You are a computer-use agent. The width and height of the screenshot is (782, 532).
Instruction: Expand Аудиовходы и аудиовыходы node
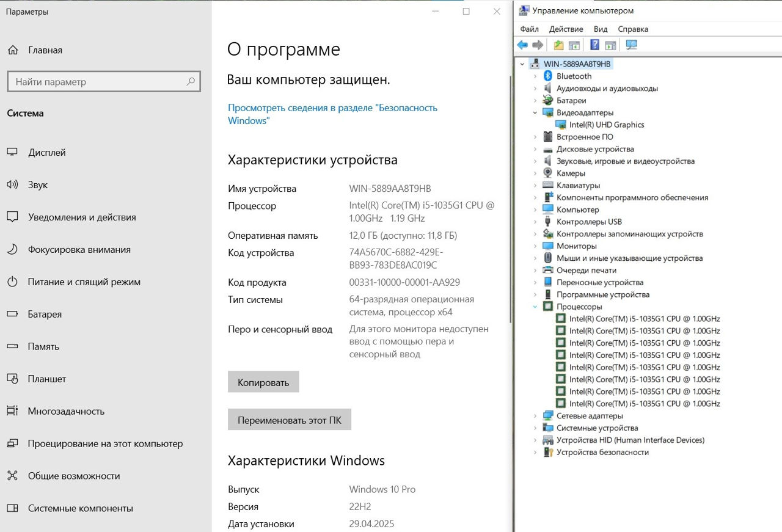[x=535, y=89]
